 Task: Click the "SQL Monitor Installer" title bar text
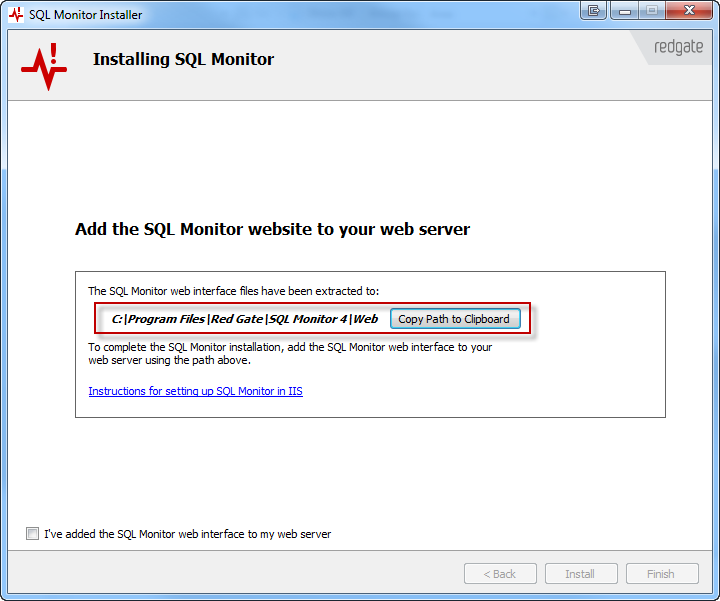point(85,15)
